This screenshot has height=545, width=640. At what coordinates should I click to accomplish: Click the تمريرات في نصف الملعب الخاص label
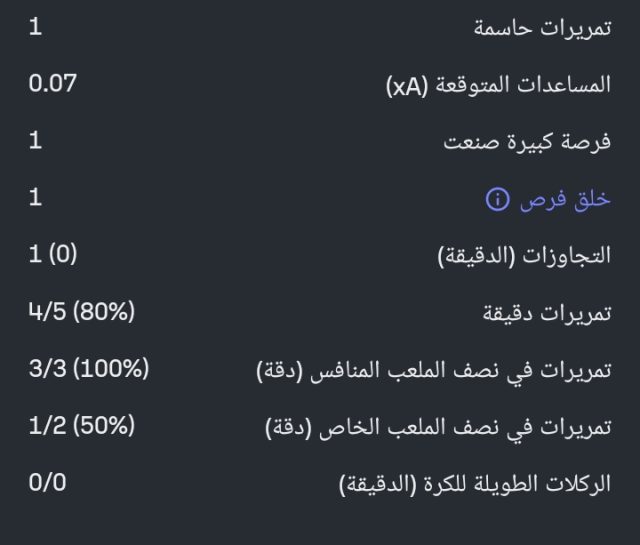click(x=452, y=428)
